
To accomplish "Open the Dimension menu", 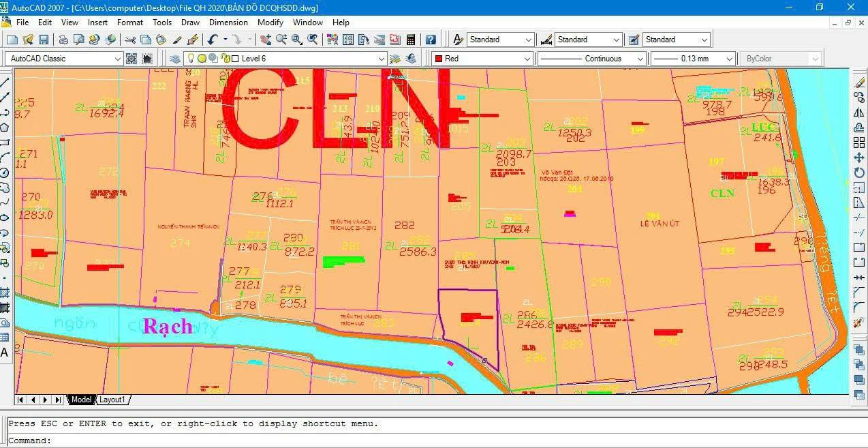I will pos(228,23).
